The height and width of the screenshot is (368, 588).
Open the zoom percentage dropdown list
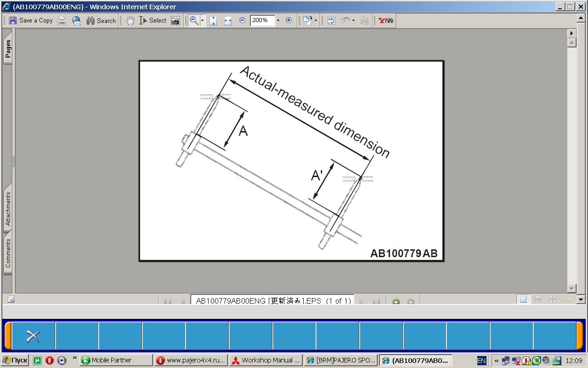point(278,20)
